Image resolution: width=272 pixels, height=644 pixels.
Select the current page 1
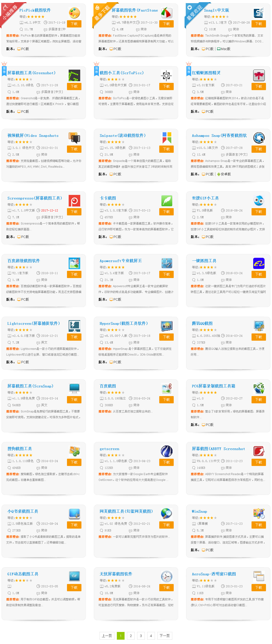[x=120, y=636]
